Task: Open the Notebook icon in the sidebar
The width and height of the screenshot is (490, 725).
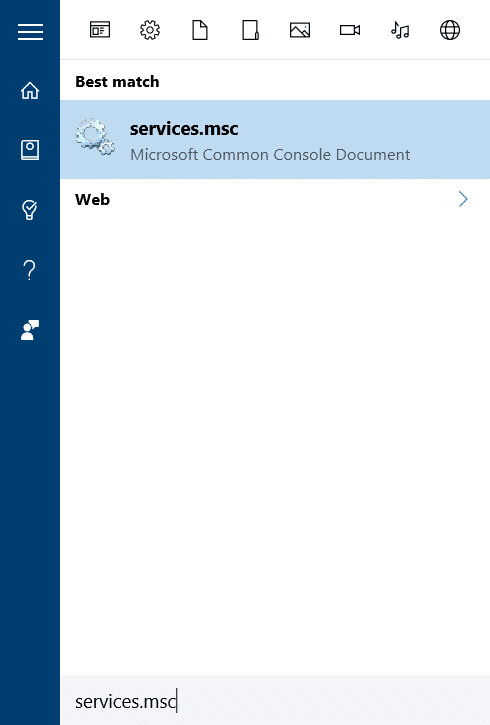Action: pyautogui.click(x=30, y=150)
